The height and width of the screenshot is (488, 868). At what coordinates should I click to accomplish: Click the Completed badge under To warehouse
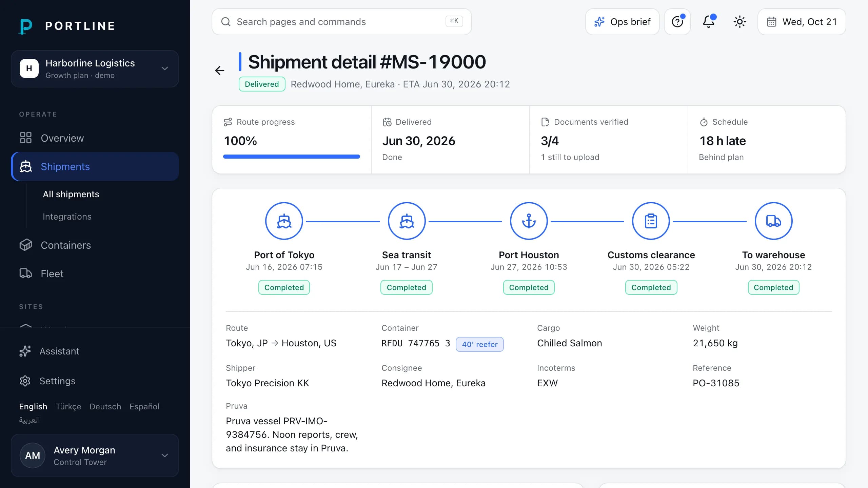[773, 287]
